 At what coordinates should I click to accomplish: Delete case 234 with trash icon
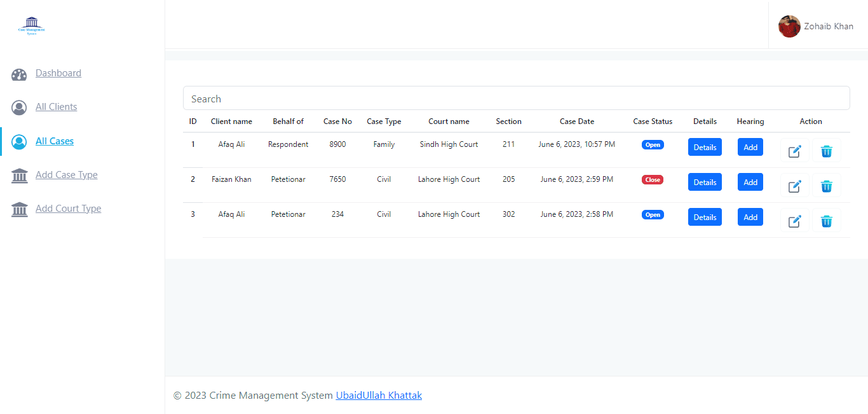tap(826, 221)
